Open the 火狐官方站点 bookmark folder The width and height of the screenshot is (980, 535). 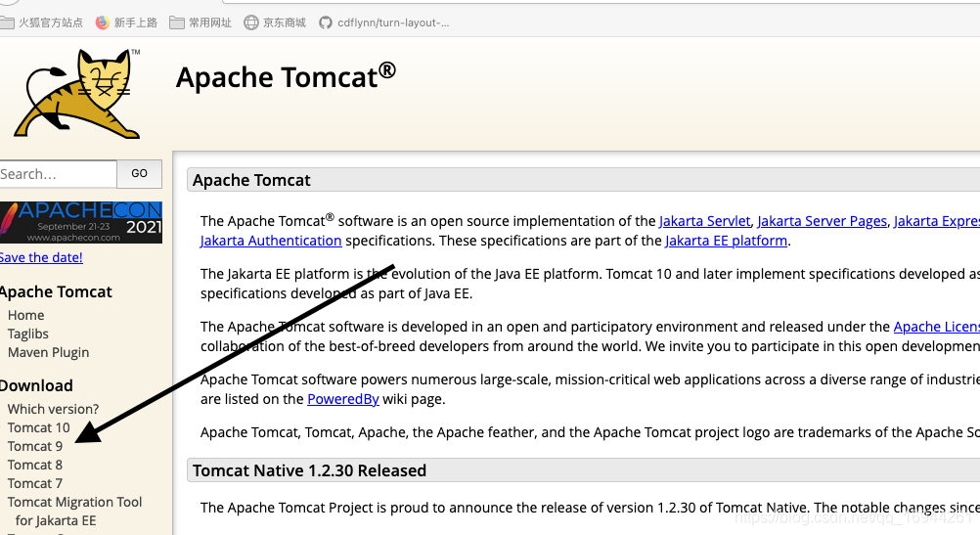(x=43, y=22)
